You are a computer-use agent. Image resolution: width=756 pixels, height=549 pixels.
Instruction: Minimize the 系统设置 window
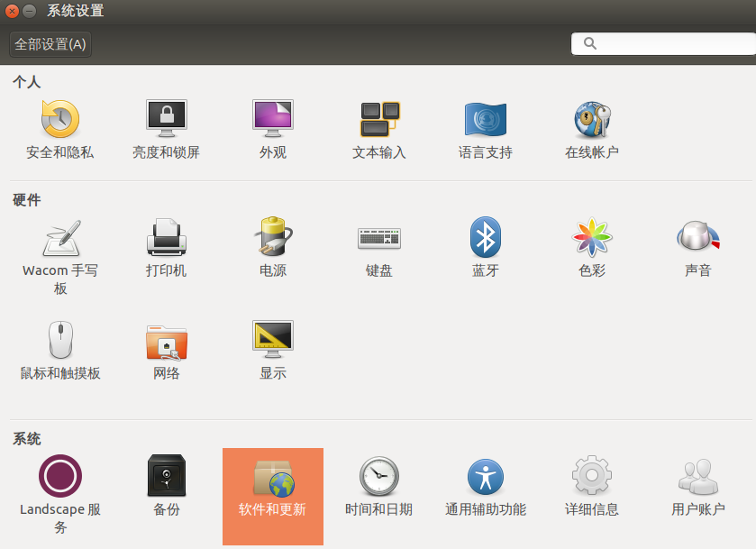[30, 11]
